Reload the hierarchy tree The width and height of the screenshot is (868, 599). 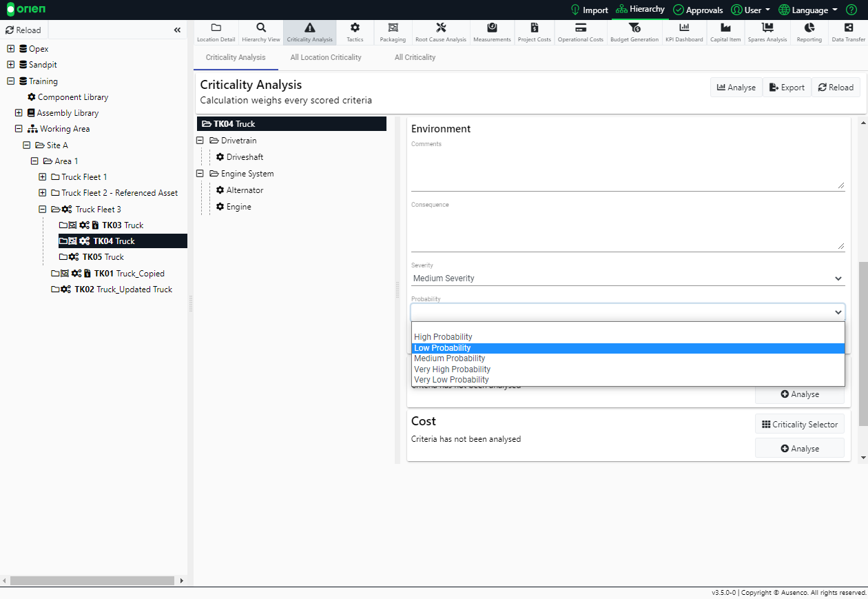pos(23,30)
